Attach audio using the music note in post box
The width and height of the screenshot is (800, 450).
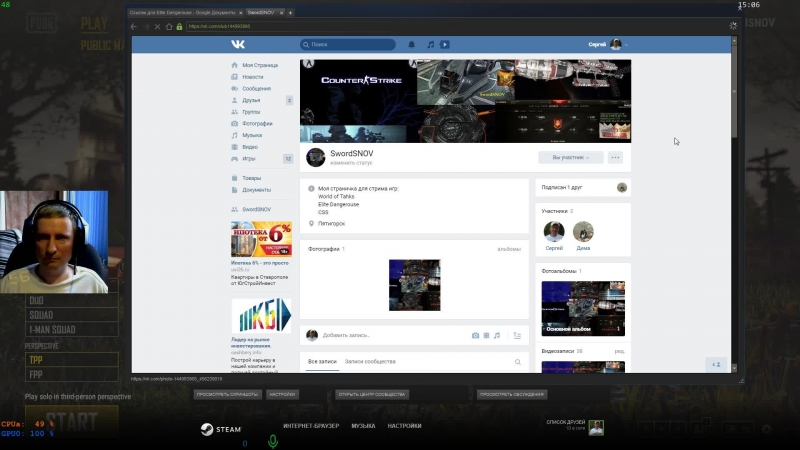497,335
